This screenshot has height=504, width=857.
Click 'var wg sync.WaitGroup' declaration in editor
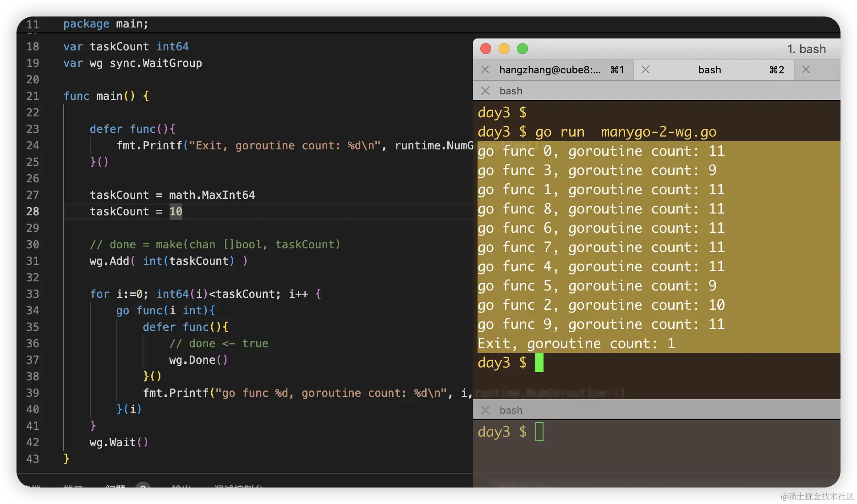pyautogui.click(x=132, y=63)
